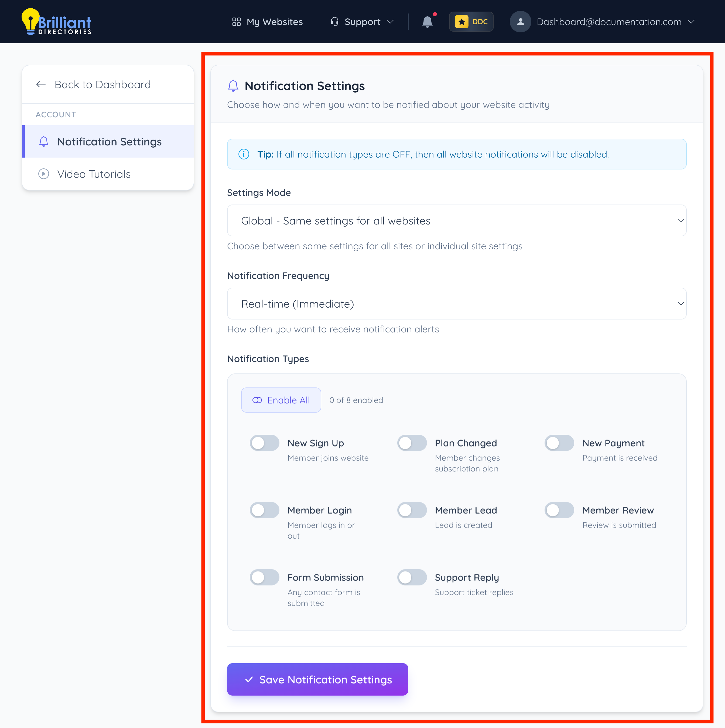Image resolution: width=725 pixels, height=728 pixels.
Task: Expand the Support menu chevron
Action: click(391, 22)
